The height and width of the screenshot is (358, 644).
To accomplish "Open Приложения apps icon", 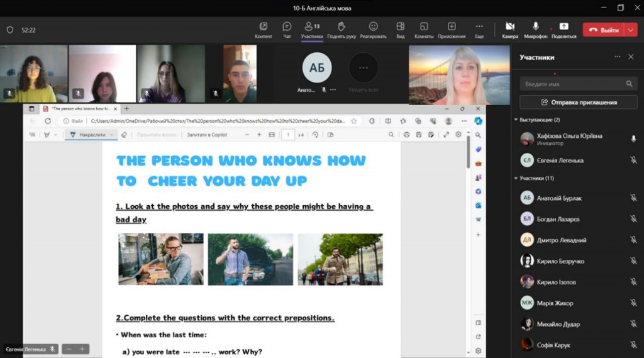I will tap(452, 26).
